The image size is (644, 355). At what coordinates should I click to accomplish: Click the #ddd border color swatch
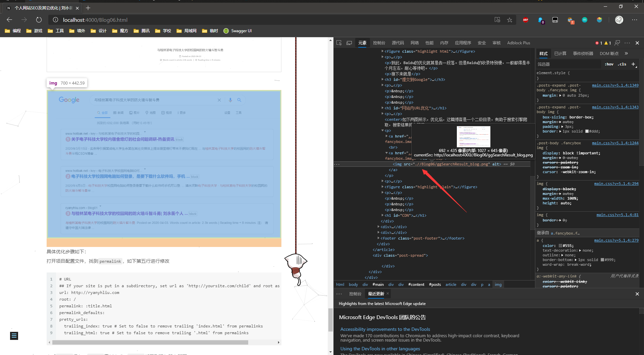point(587,131)
